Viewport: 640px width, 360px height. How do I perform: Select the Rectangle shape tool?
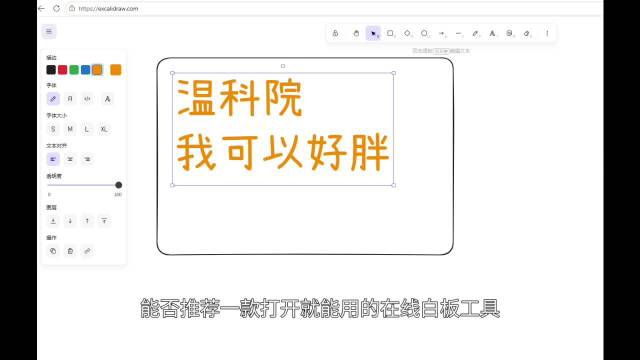point(390,33)
